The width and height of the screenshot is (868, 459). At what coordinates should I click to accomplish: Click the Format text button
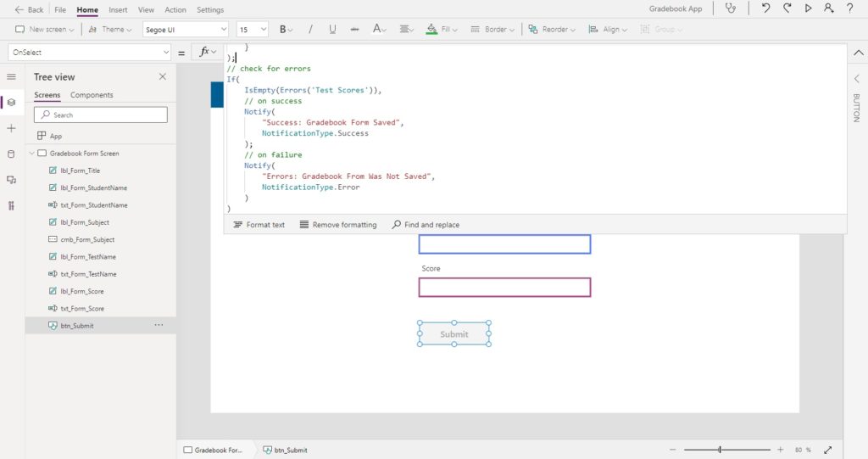tap(259, 225)
